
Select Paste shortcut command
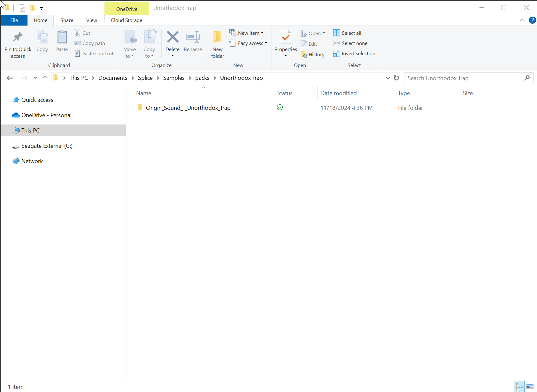tap(94, 53)
